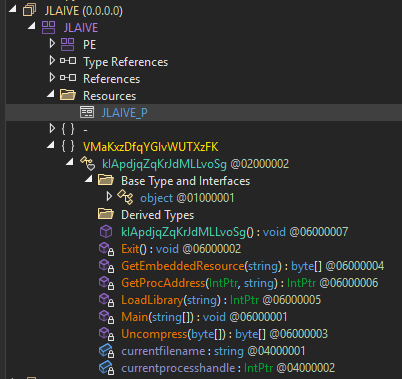The image size is (402, 379).
Task: Click the Exit() method icon
Action: [107, 249]
